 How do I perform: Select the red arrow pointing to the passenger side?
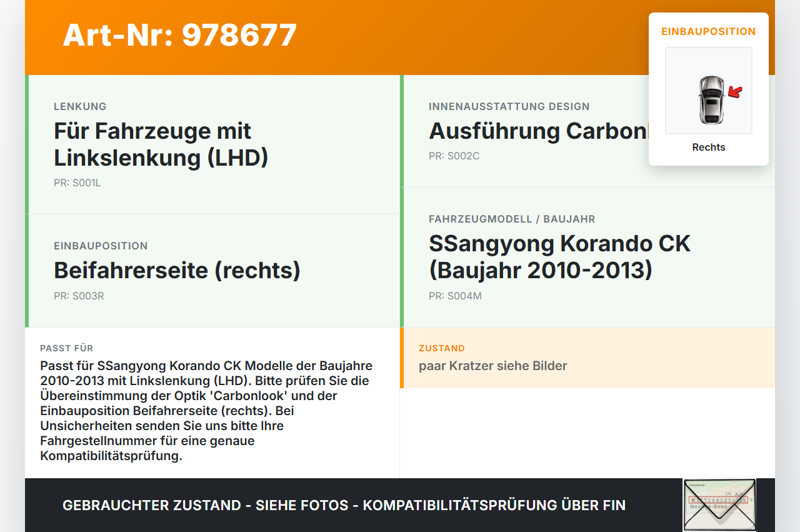click(732, 92)
